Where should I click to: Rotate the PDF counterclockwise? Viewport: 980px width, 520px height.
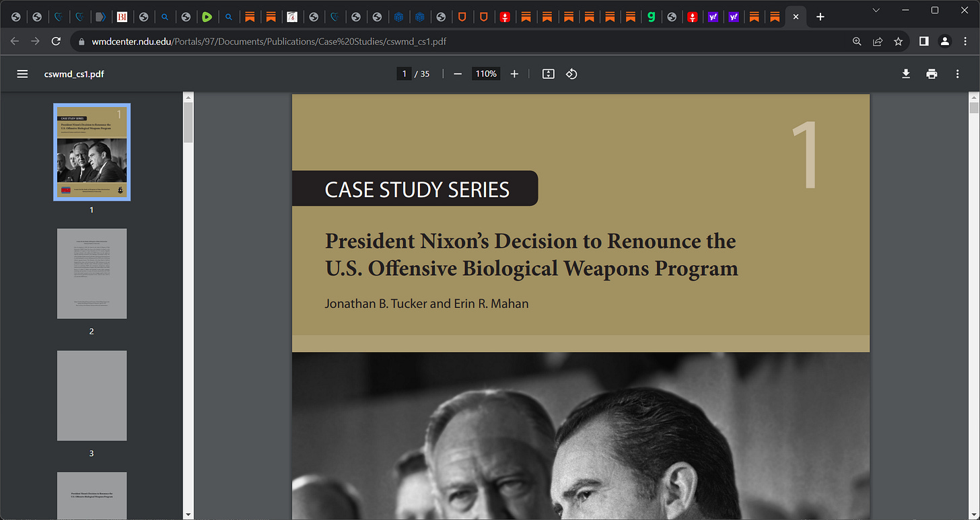(x=571, y=74)
